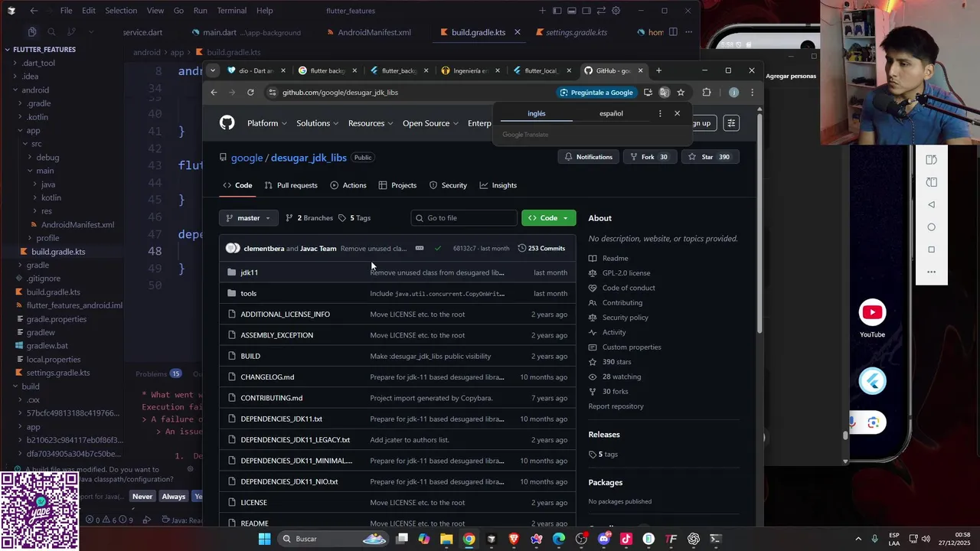Open Chrome tab search dropdown arrow
The width and height of the screenshot is (980, 551).
click(213, 70)
